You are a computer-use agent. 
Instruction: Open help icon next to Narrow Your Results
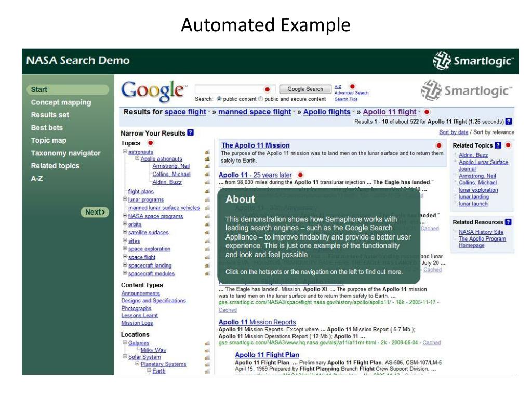coord(190,132)
